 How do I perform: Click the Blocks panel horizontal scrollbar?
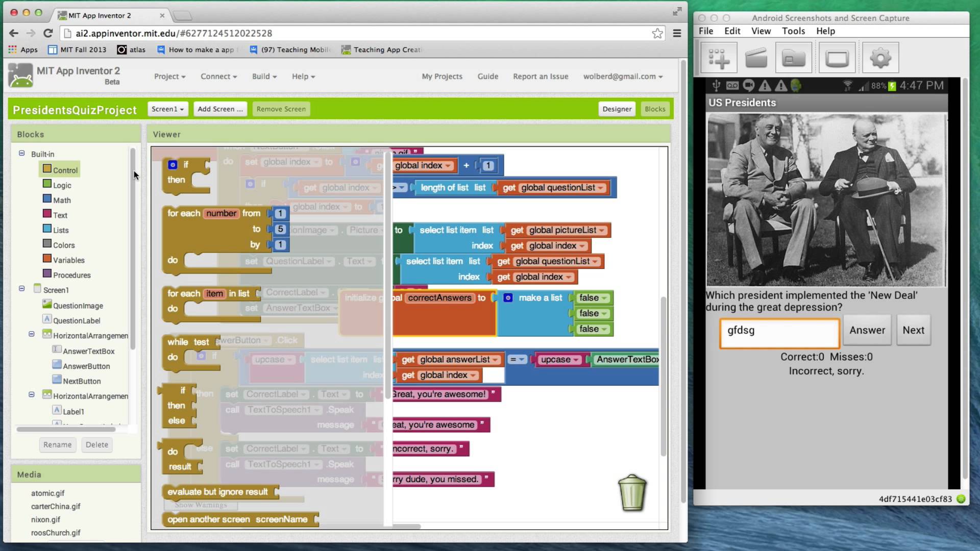66,429
